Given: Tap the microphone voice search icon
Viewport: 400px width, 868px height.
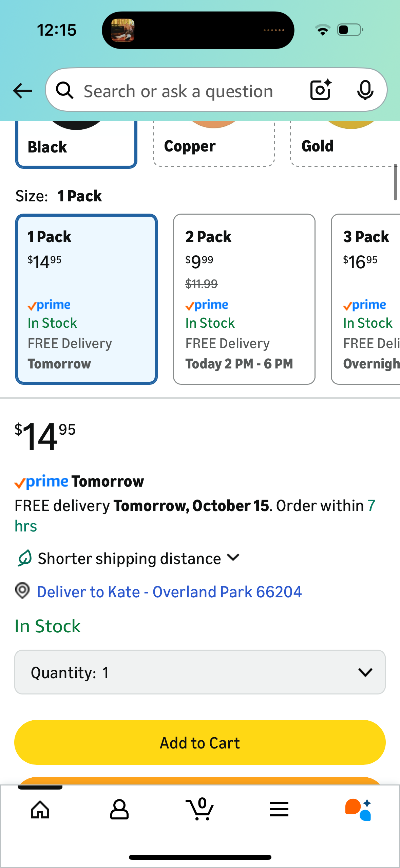Looking at the screenshot, I should [365, 90].
